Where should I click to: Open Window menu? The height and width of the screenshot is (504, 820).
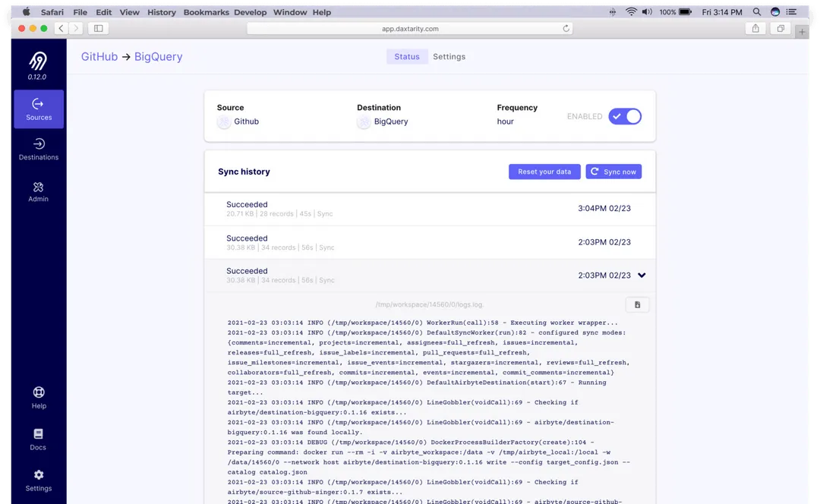pyautogui.click(x=290, y=12)
